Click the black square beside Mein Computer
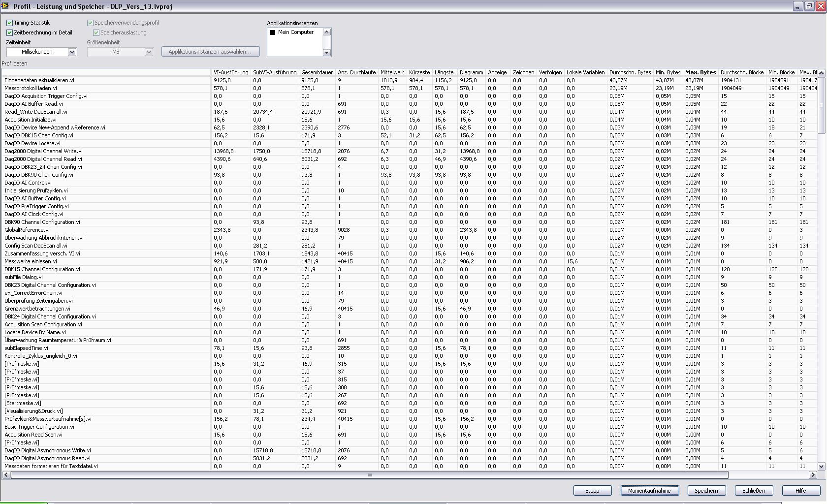The width and height of the screenshot is (827, 504). point(273,32)
